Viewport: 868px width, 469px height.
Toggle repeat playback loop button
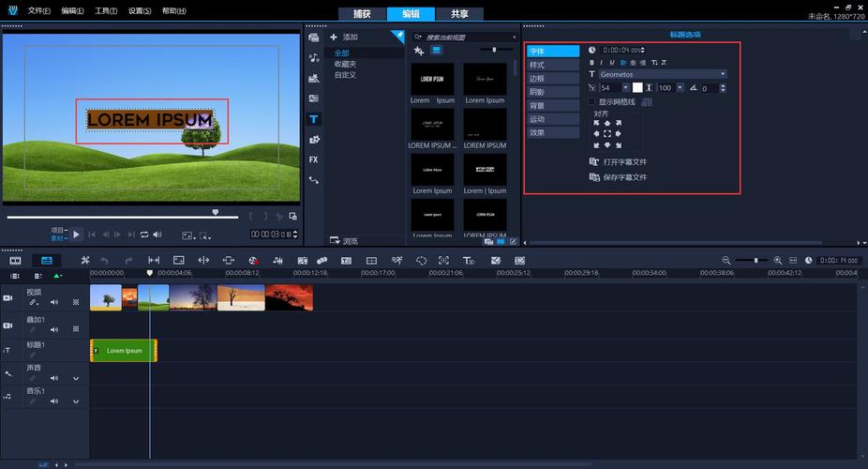144,234
